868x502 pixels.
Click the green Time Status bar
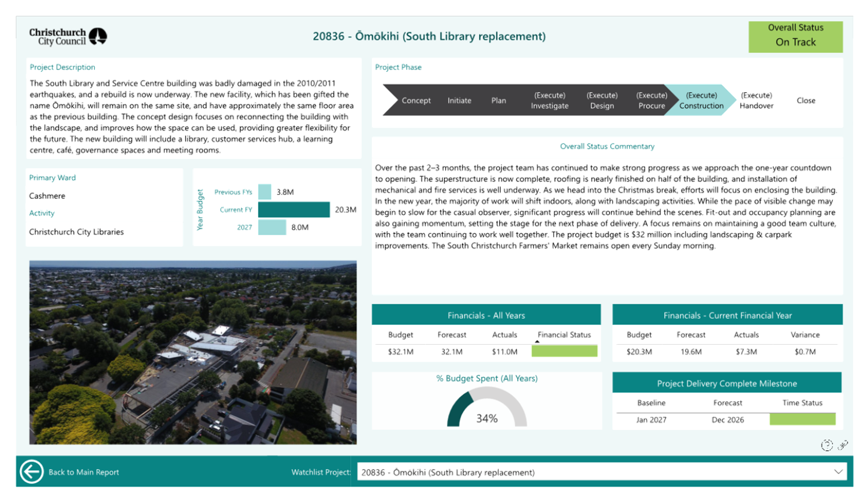[802, 420]
